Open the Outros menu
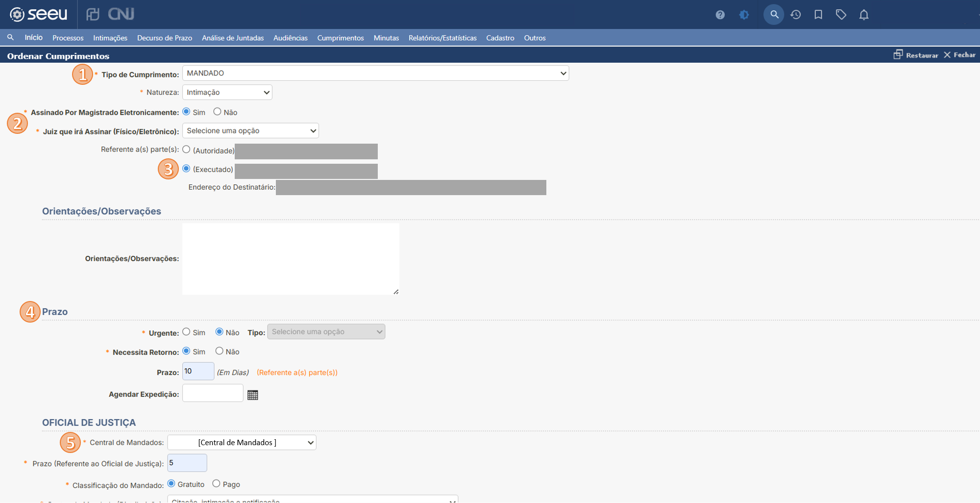 coord(535,38)
